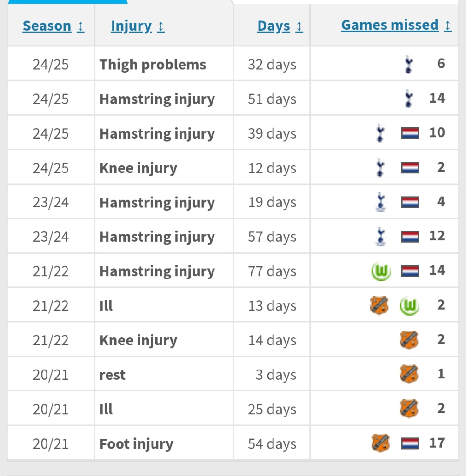
Task: Click sort arrow next to Days
Action: [x=299, y=26]
